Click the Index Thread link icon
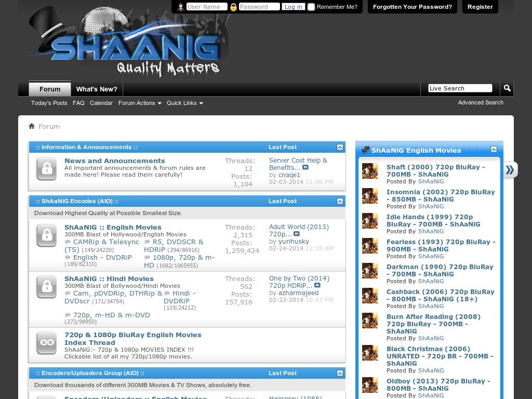 [x=47, y=343]
